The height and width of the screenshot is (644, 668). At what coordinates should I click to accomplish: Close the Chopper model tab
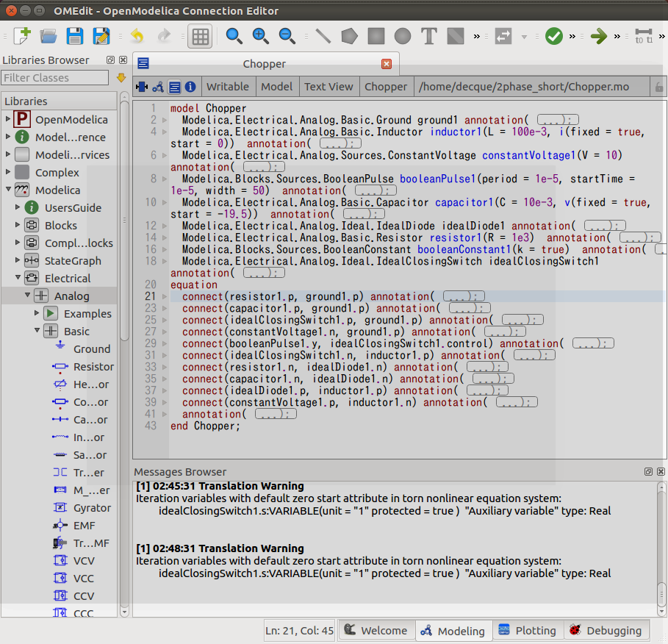tap(387, 64)
